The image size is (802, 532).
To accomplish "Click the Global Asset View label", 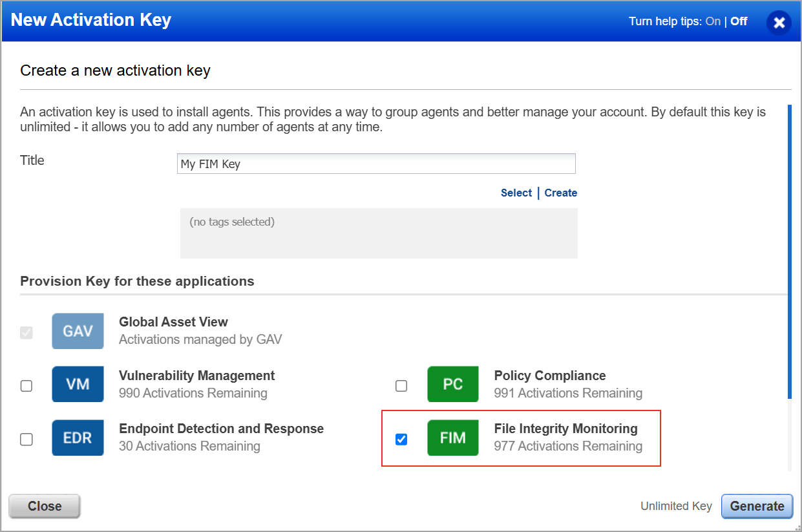I will 173,322.
